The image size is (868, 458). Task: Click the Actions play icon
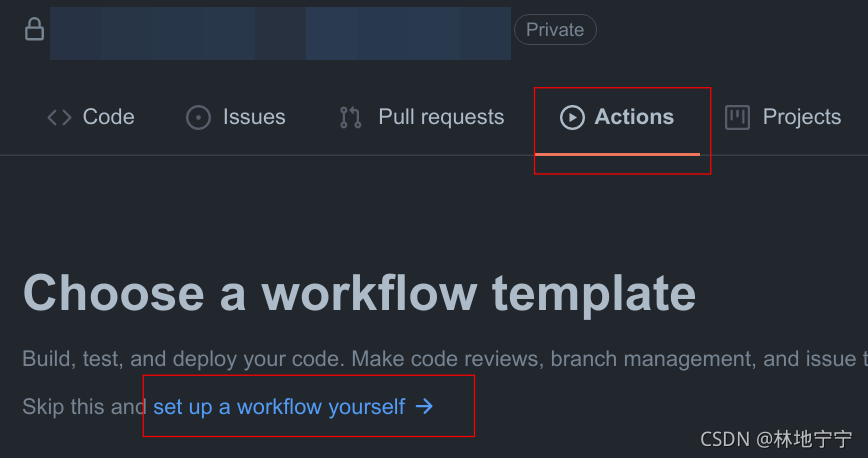coord(572,117)
